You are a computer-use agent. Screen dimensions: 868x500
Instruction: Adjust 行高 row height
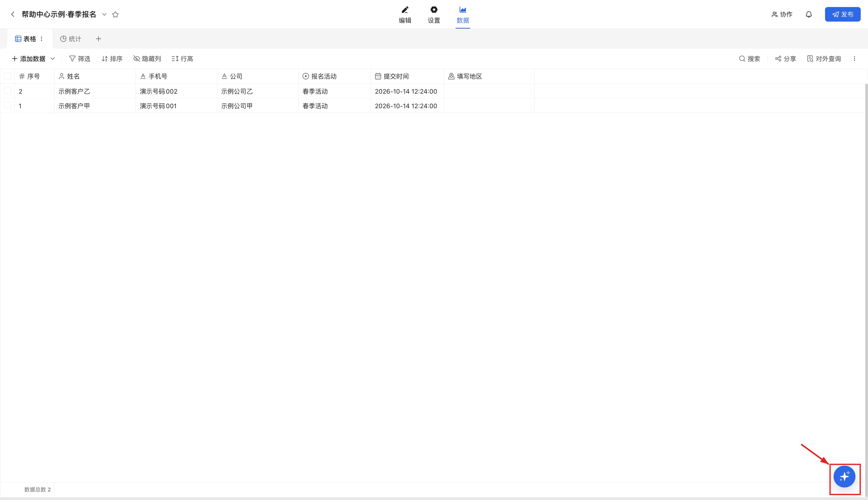click(182, 59)
